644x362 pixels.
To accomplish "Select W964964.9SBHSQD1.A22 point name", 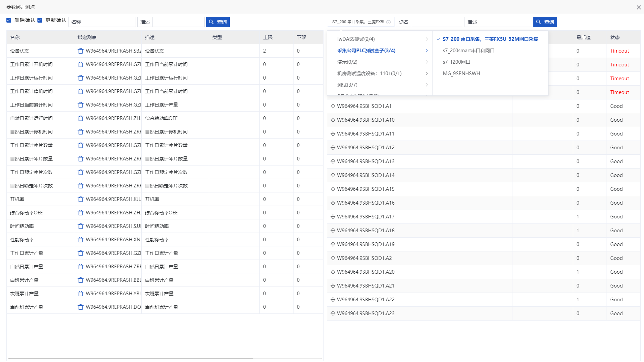I will click(x=366, y=300).
